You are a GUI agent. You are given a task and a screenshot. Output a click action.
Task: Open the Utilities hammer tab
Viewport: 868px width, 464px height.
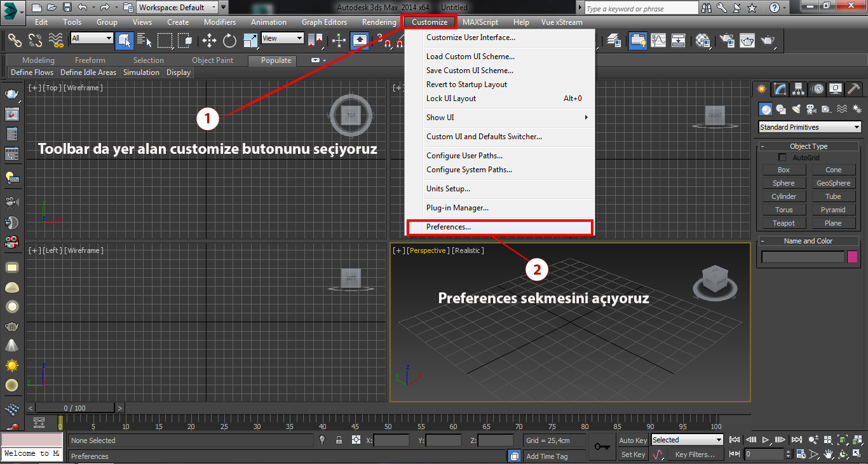tap(854, 88)
